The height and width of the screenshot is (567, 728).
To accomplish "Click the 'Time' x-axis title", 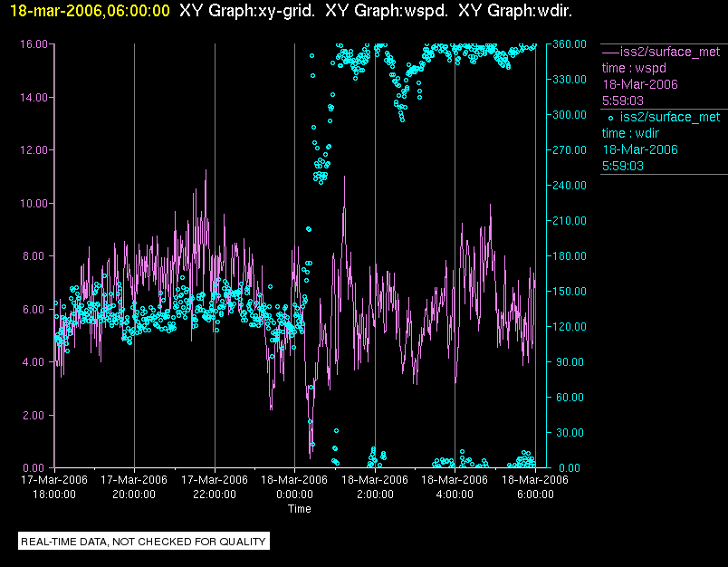I will pyautogui.click(x=300, y=509).
